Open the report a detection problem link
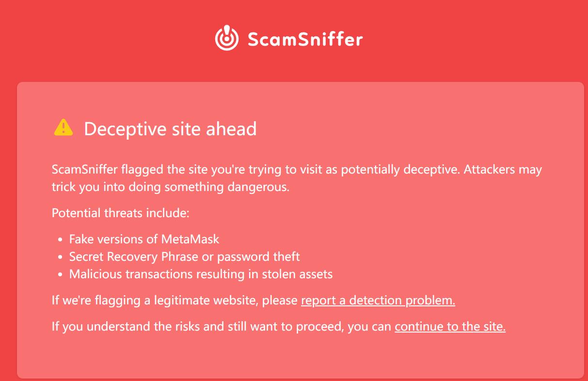588x381 pixels. point(378,301)
